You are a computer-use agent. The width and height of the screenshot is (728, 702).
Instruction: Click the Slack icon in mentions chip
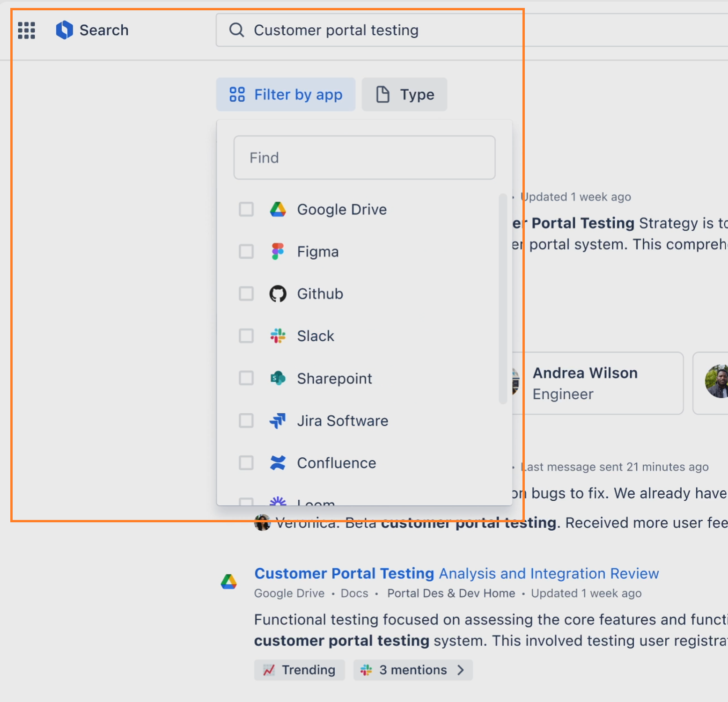[x=366, y=670]
